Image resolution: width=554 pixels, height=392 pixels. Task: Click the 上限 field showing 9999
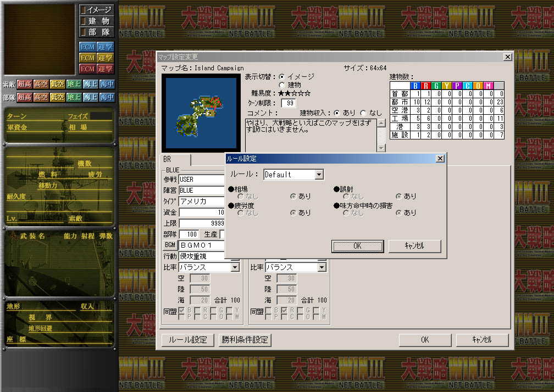click(x=201, y=223)
